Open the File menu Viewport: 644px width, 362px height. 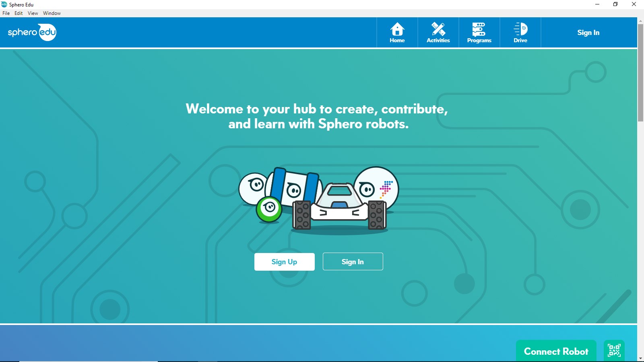click(x=6, y=13)
